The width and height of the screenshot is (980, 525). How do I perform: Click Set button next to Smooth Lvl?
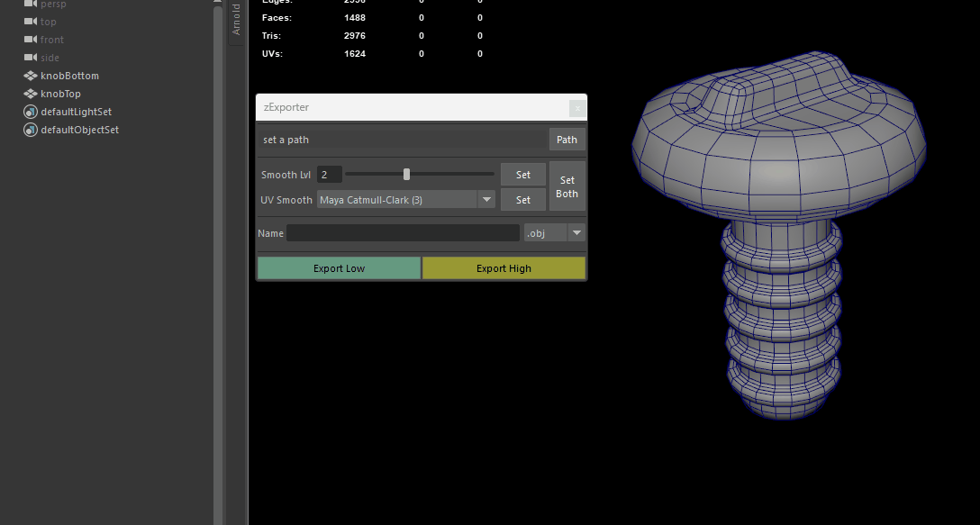(523, 175)
